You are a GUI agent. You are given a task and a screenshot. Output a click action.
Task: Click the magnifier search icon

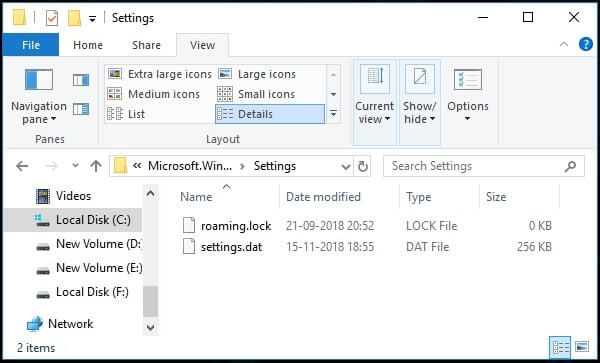570,166
